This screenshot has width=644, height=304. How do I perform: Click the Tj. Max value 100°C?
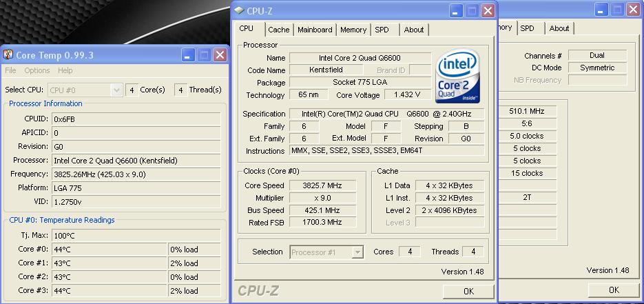136,236
